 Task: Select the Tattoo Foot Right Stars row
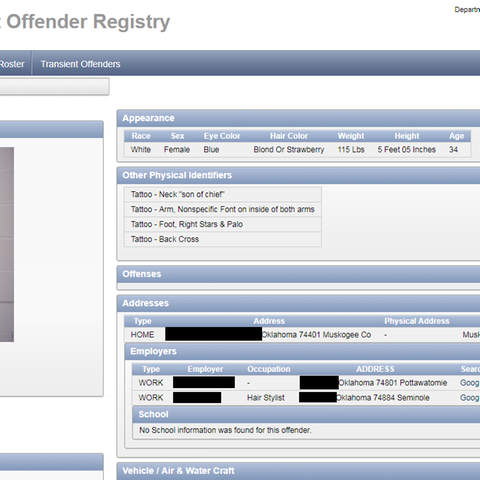point(223,224)
